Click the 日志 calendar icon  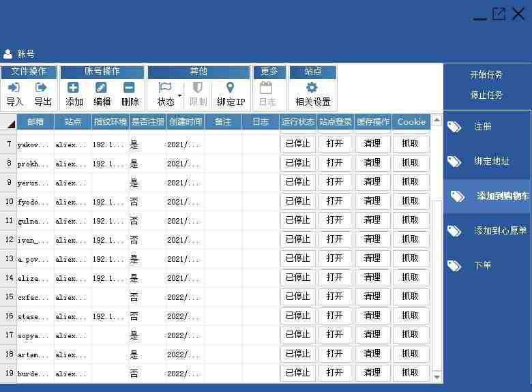266,88
